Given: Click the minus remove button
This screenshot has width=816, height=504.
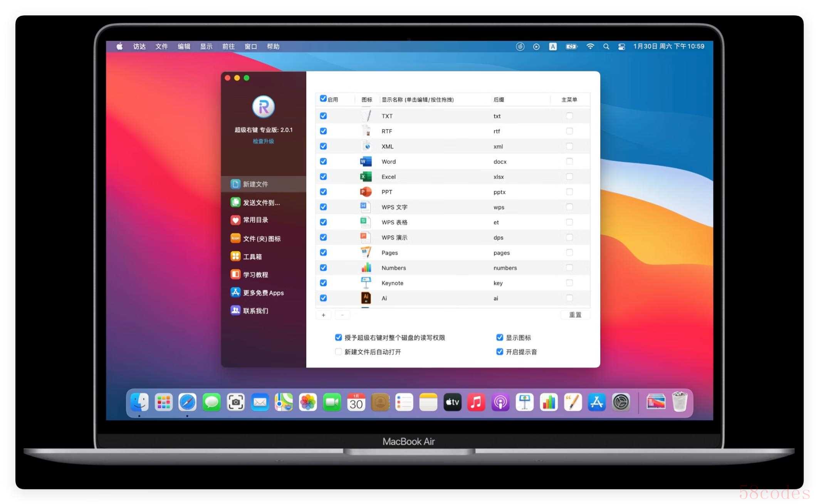Looking at the screenshot, I should point(342,315).
